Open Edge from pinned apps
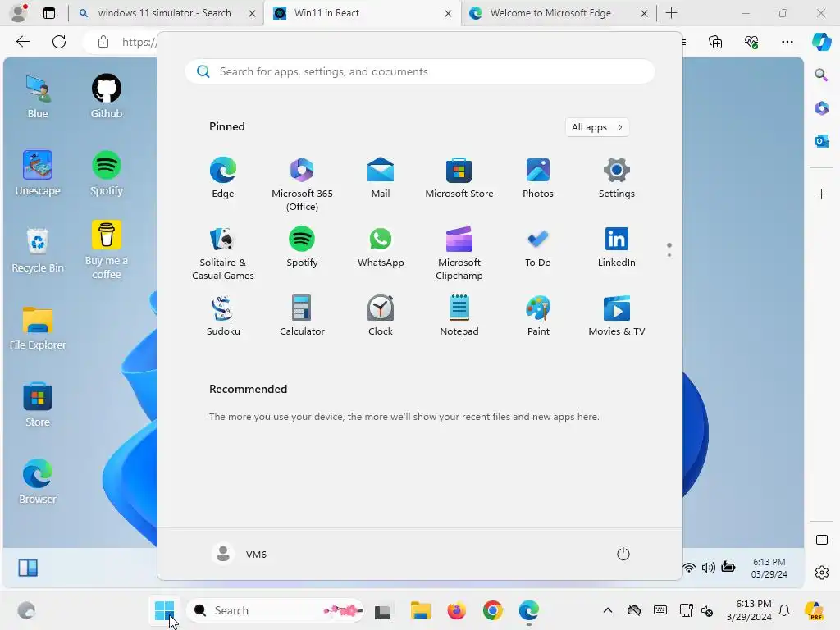The height and width of the screenshot is (630, 840). click(223, 178)
